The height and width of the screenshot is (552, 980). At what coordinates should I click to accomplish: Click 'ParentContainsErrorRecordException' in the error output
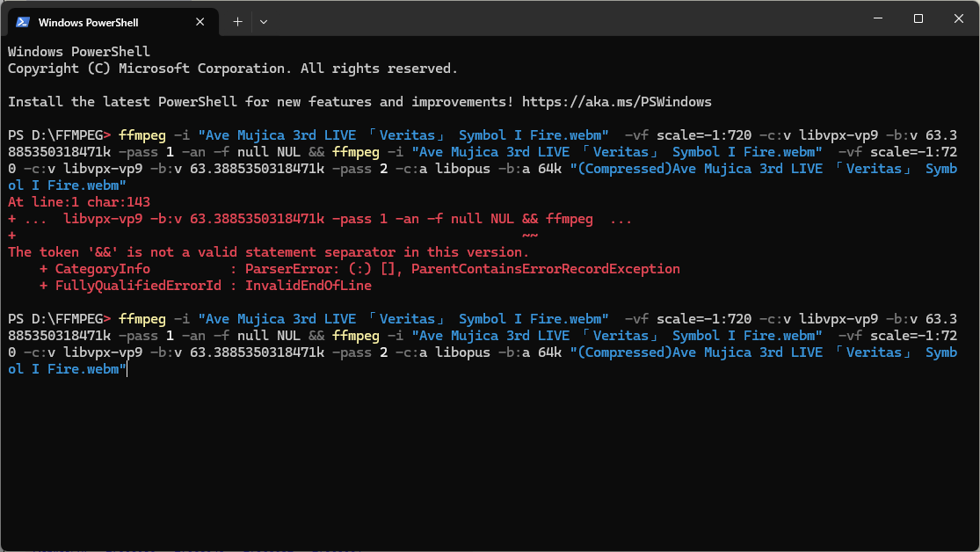tap(546, 269)
